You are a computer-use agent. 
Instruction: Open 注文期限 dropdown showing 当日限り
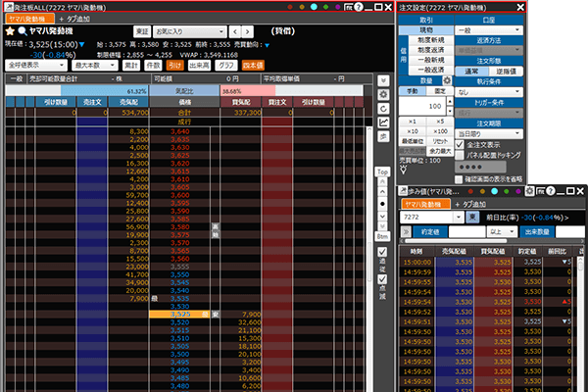coord(489,133)
